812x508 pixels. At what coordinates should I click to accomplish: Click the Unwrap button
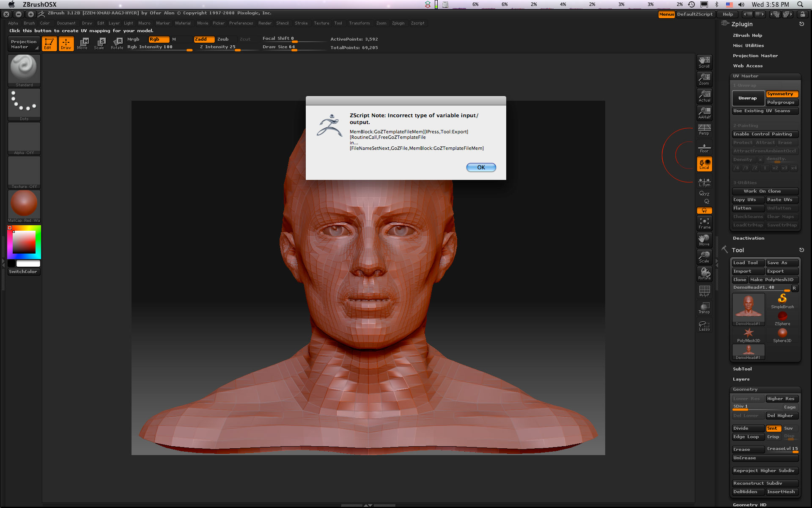pyautogui.click(x=748, y=98)
